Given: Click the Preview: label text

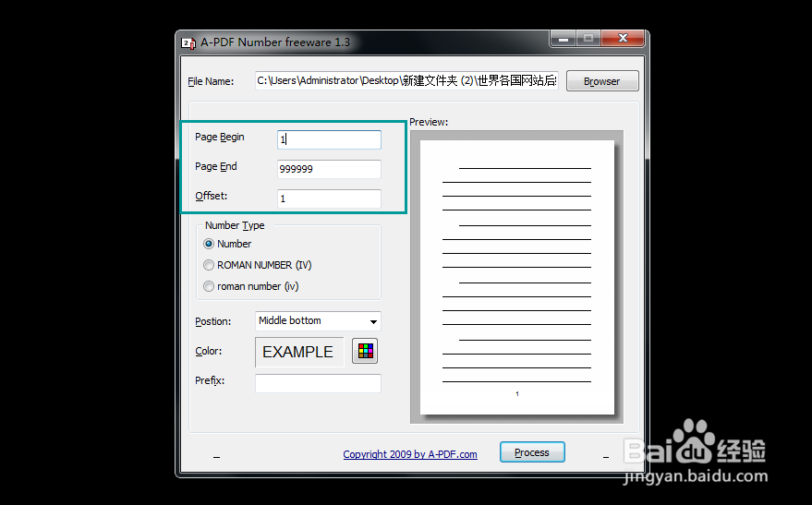Looking at the screenshot, I should click(429, 122).
